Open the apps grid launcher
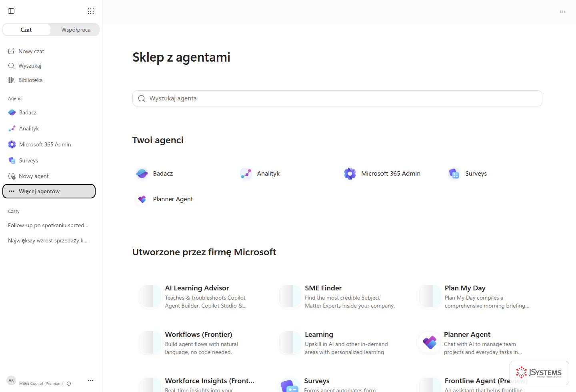Screen dimensions: 576x392 91,11
